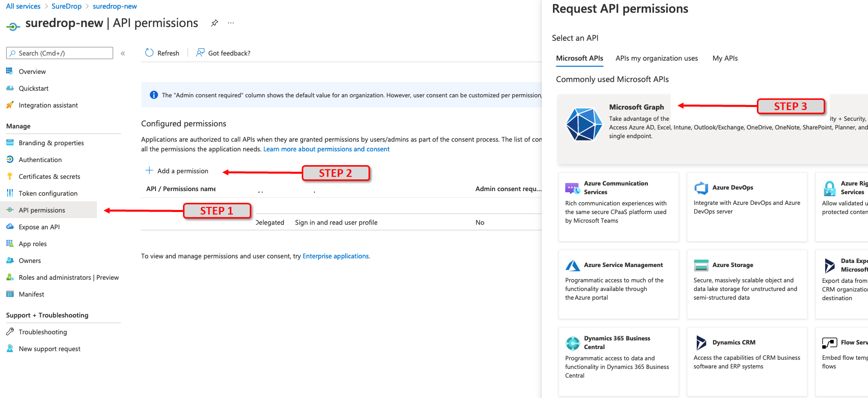This screenshot has width=868, height=398.
Task: Click Got feedback? button label
Action: click(229, 53)
